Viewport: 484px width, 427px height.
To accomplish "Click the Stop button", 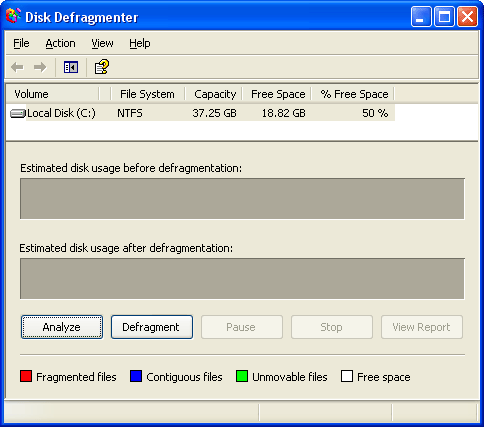I will (x=332, y=327).
